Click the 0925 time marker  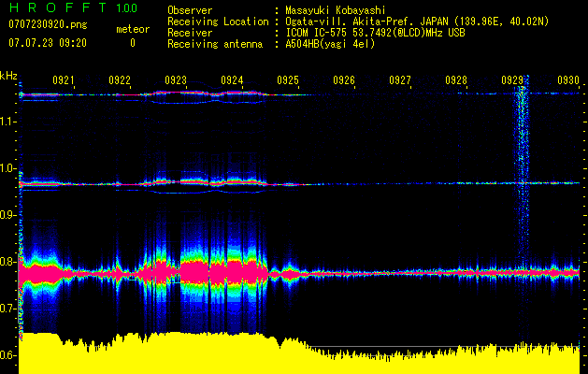point(288,81)
